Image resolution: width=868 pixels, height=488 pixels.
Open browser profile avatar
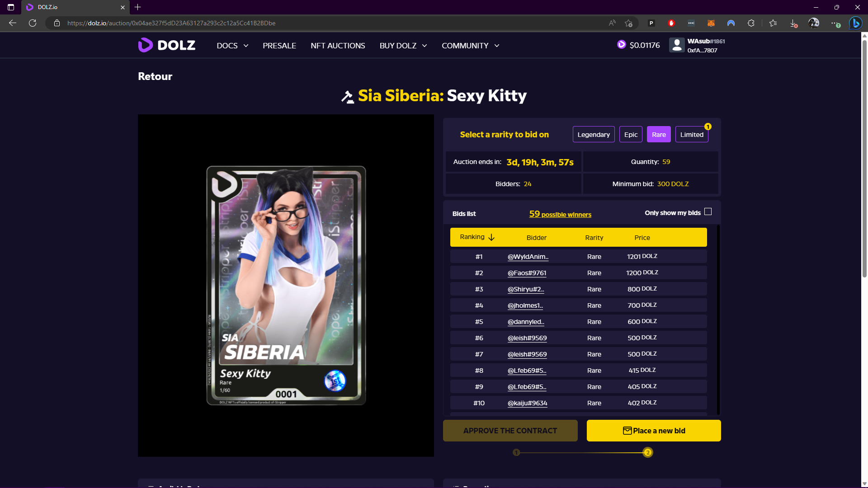click(x=814, y=23)
